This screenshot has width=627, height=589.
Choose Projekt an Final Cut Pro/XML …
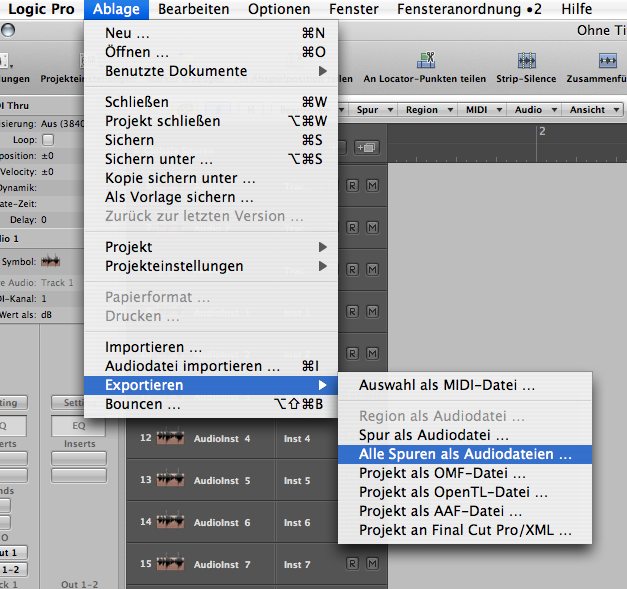coord(465,530)
